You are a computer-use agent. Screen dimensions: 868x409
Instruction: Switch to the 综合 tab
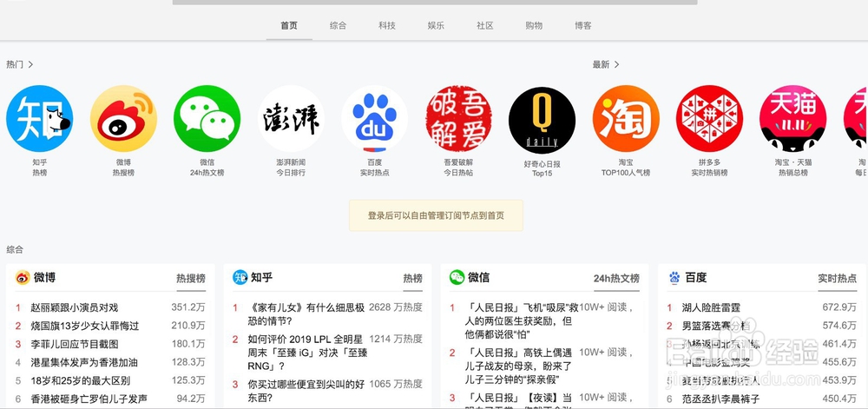(x=338, y=25)
